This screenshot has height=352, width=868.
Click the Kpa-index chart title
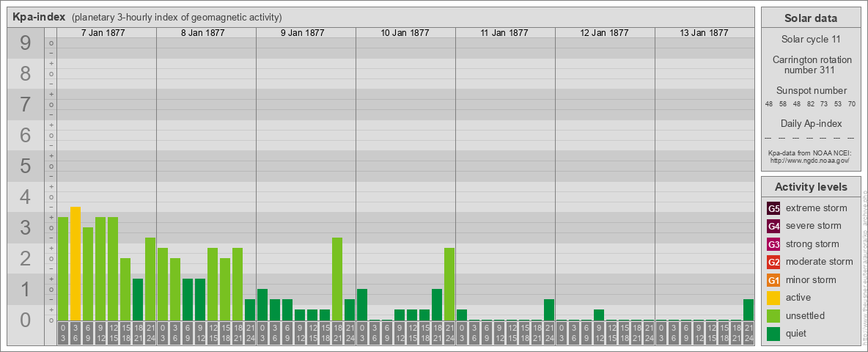(x=39, y=17)
